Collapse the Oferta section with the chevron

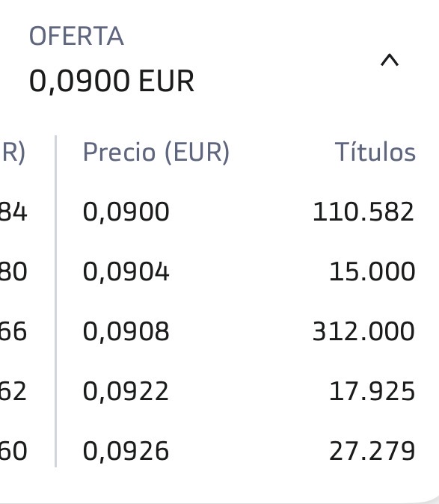click(390, 61)
